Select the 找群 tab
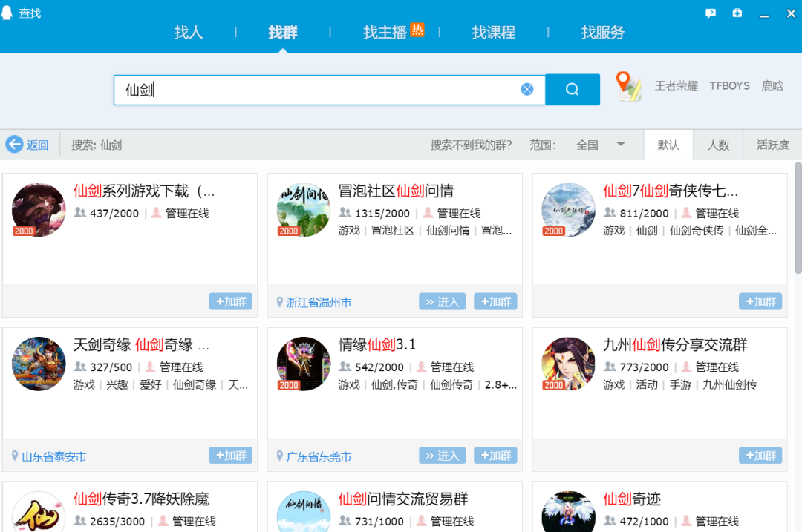This screenshot has width=802, height=532. click(x=283, y=32)
